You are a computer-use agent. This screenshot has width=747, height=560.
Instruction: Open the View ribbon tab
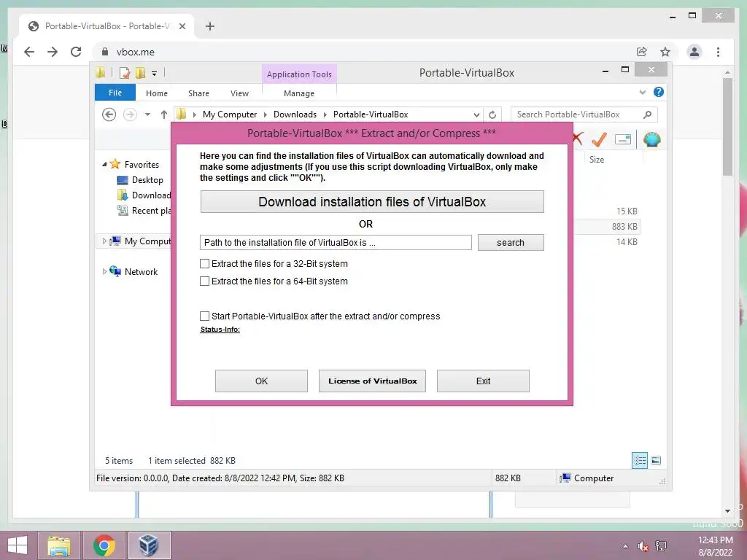pos(239,93)
